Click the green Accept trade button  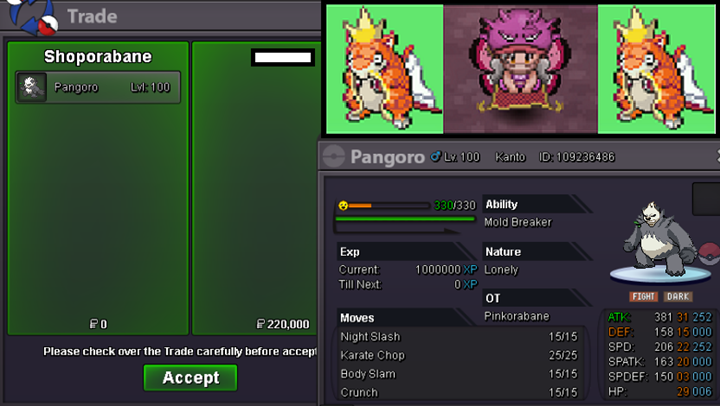pyautogui.click(x=191, y=378)
